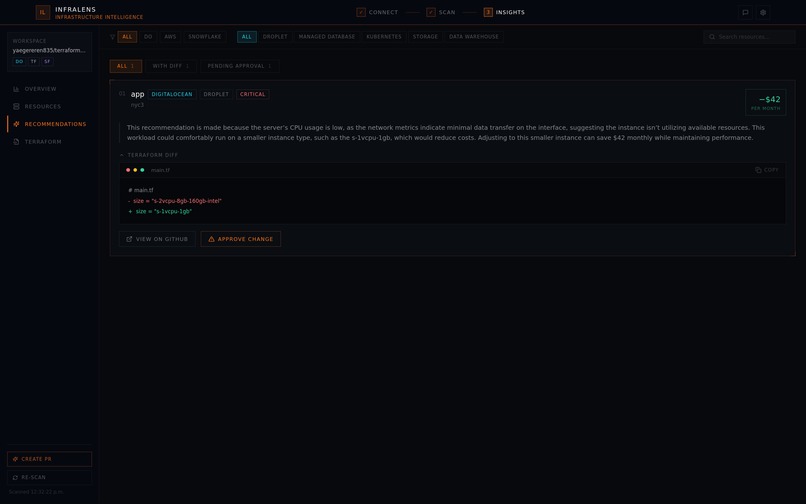Click the TF badge in workspace card

tap(33, 61)
